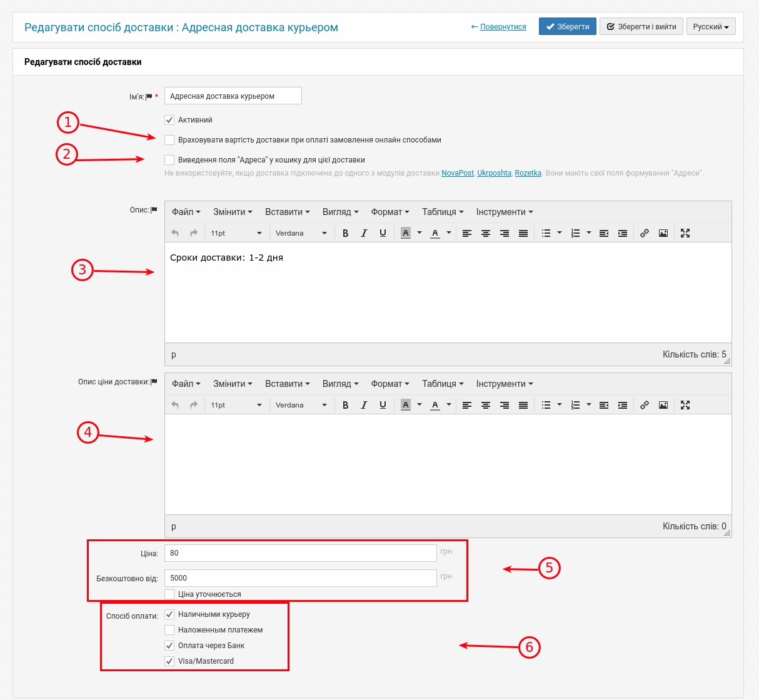Click Italic in the Опис editor toolbar
This screenshot has width=759, height=700.
[x=364, y=233]
